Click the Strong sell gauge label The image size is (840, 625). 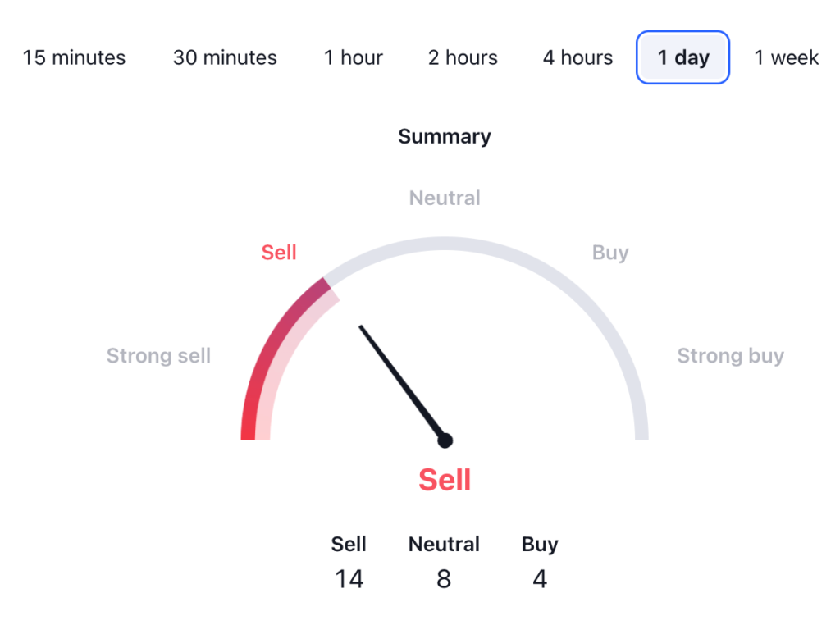coord(158,356)
